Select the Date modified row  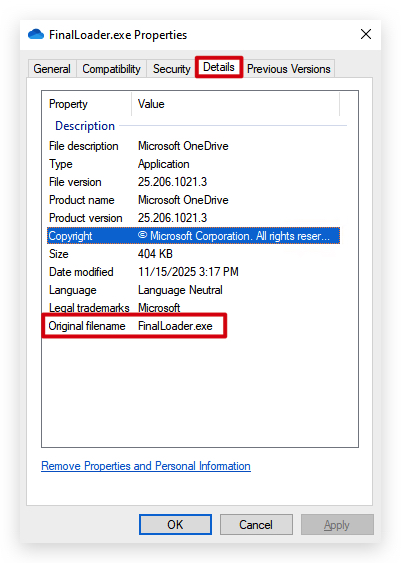(x=193, y=272)
